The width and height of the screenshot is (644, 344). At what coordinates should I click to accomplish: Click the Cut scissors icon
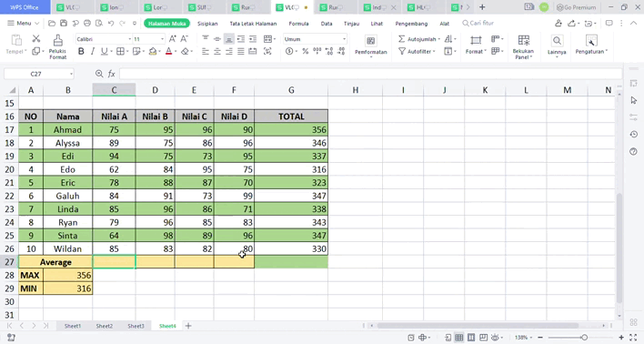coord(36,39)
